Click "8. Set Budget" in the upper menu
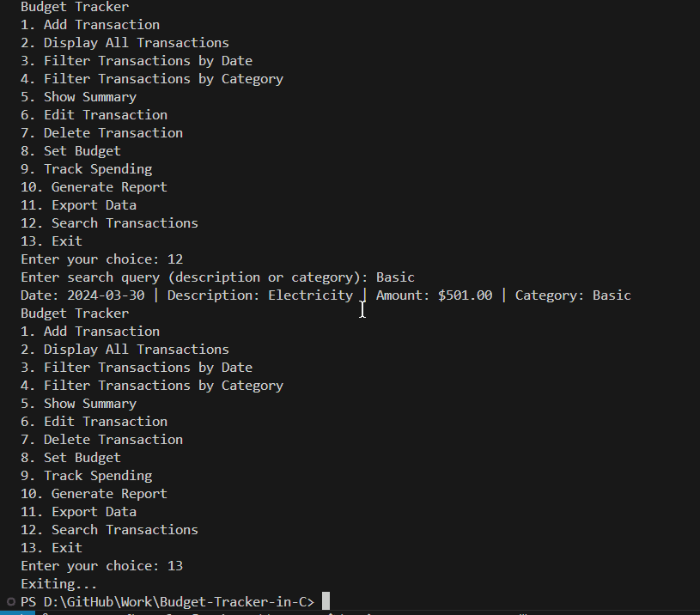The width and height of the screenshot is (700, 615). click(70, 151)
